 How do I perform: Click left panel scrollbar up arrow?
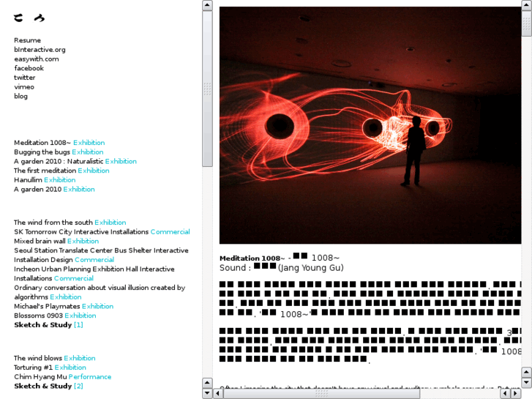(207, 5)
